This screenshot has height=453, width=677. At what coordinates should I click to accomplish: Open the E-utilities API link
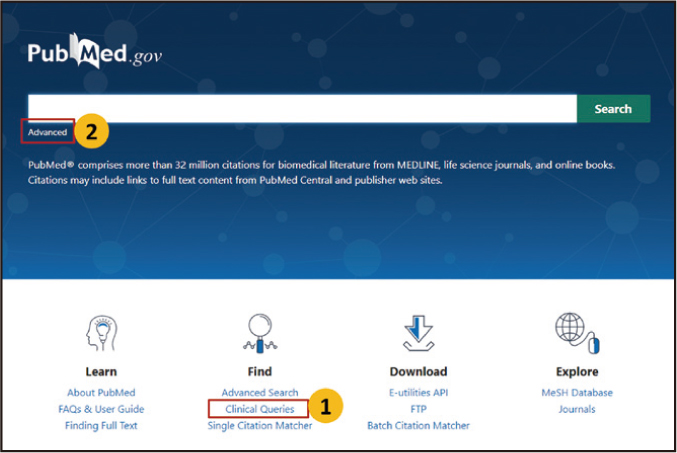click(418, 393)
